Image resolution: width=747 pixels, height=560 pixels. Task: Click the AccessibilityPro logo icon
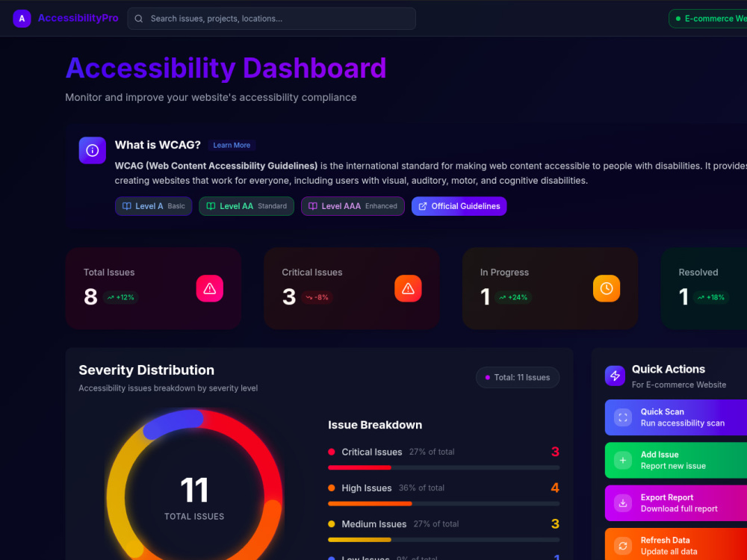[22, 19]
